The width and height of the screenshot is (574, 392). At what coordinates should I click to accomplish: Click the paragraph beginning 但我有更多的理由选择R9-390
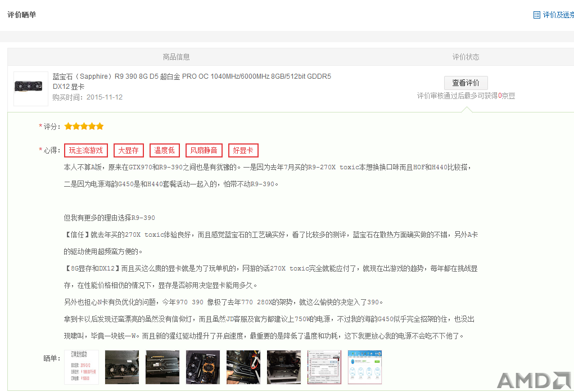[110, 218]
